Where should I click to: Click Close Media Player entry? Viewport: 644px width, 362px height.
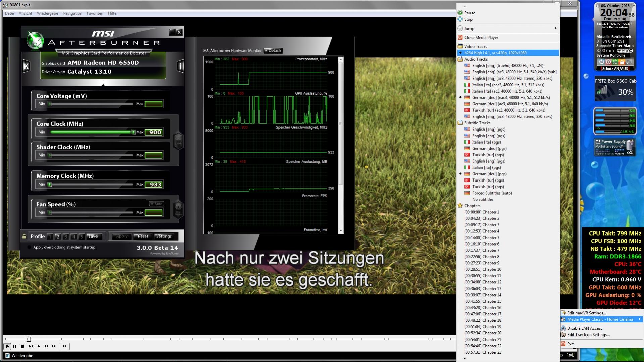pos(508,37)
